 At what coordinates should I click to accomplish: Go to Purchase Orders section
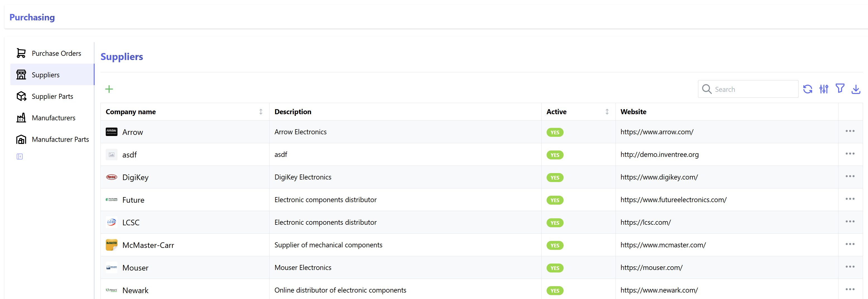point(56,53)
